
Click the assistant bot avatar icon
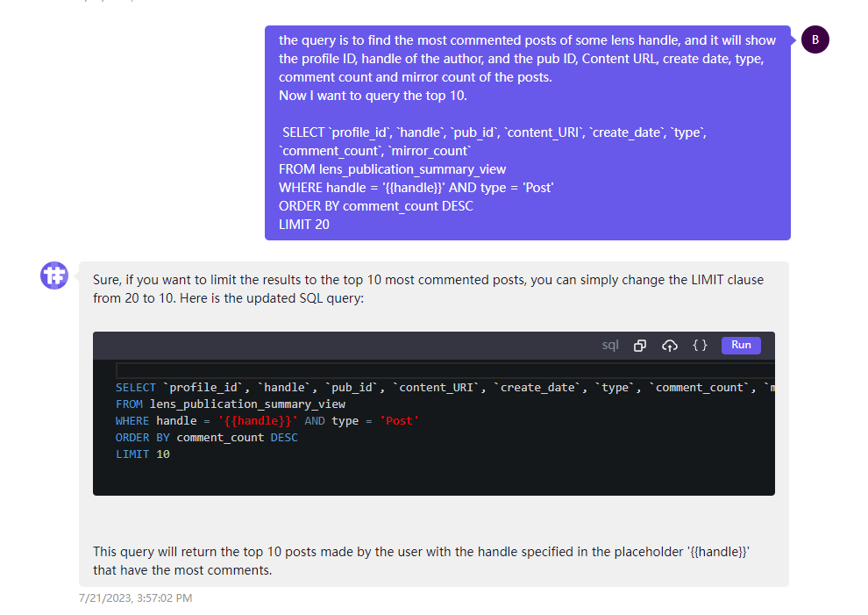54,275
